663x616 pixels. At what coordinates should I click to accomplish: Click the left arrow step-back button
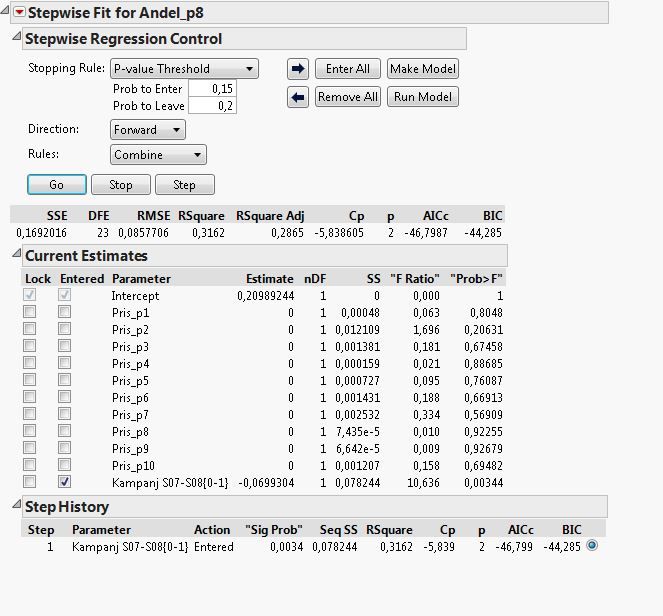coord(298,97)
